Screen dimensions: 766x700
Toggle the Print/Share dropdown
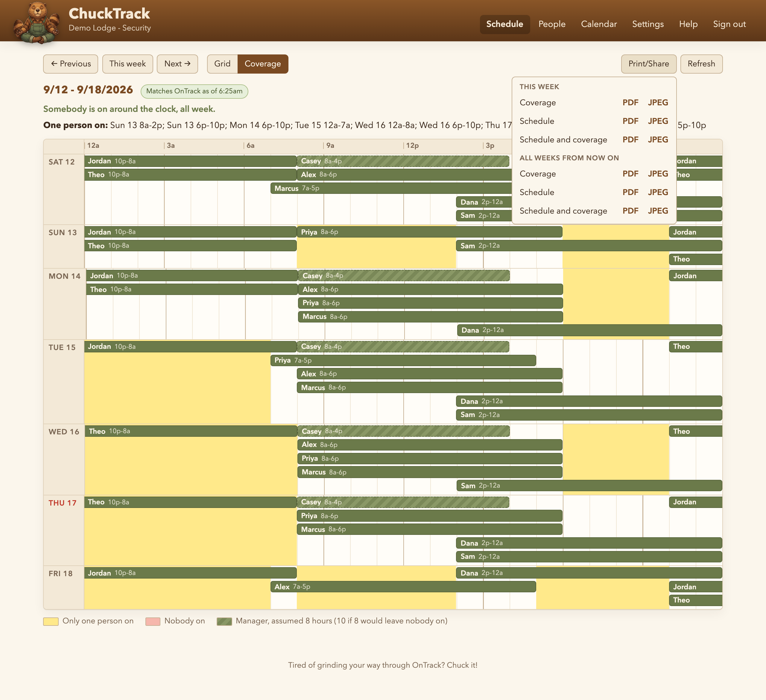[649, 64]
